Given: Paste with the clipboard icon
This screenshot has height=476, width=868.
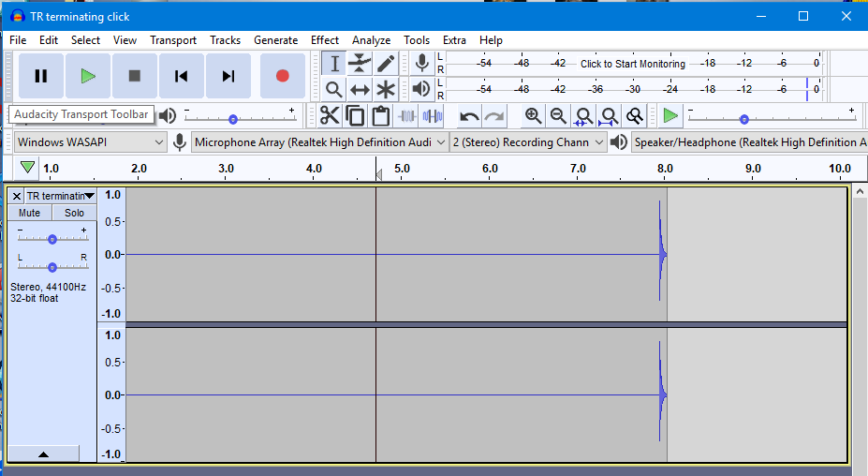Looking at the screenshot, I should pyautogui.click(x=381, y=116).
